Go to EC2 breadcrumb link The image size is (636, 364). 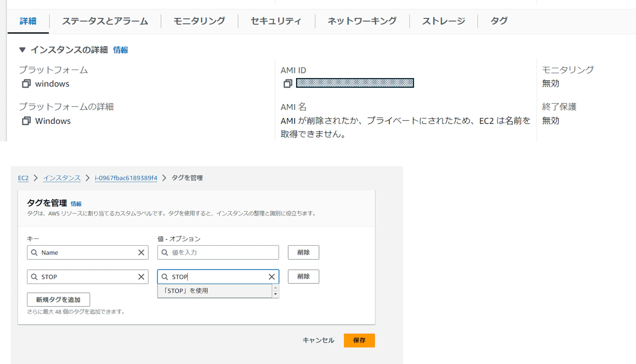click(23, 178)
